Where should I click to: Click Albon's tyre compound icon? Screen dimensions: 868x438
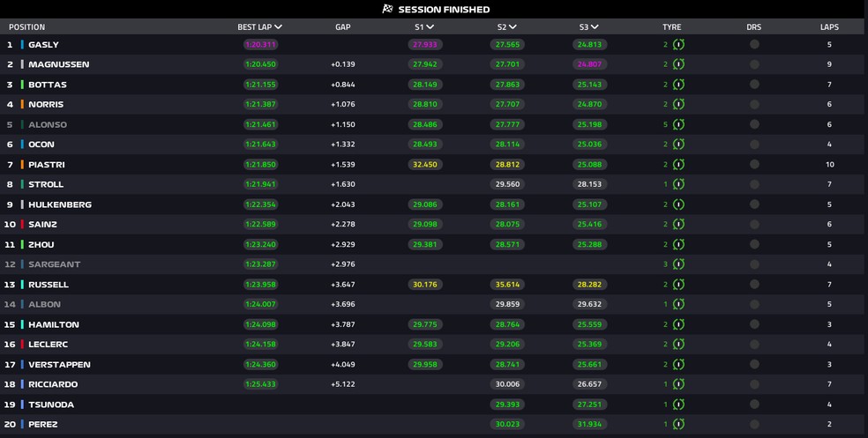(678, 304)
